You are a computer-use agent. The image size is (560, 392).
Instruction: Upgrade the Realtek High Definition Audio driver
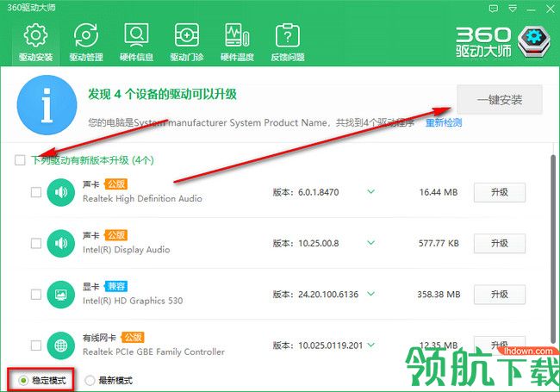pos(500,192)
